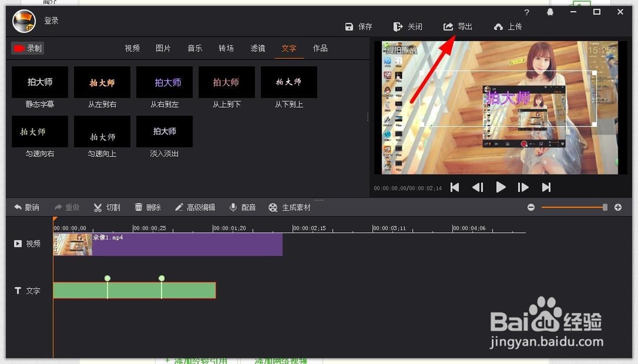Click the 配音 microphone dubbing tool
This screenshot has height=364, width=638.
point(242,207)
